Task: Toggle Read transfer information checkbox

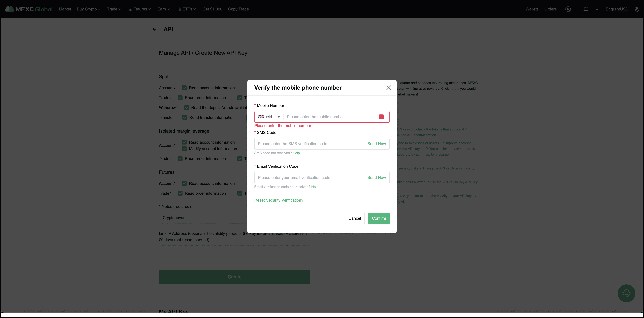Action: click(x=185, y=117)
